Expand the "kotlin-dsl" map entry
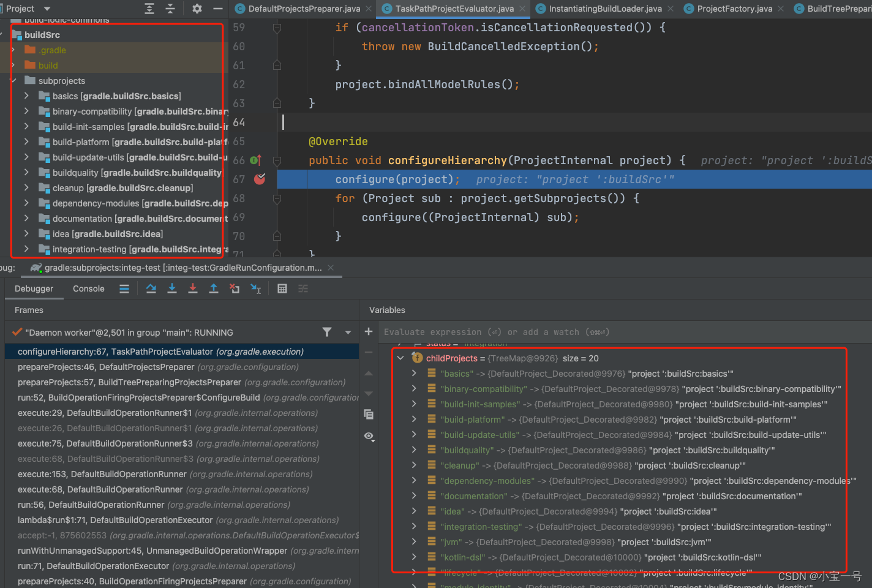The width and height of the screenshot is (872, 588). tap(414, 557)
